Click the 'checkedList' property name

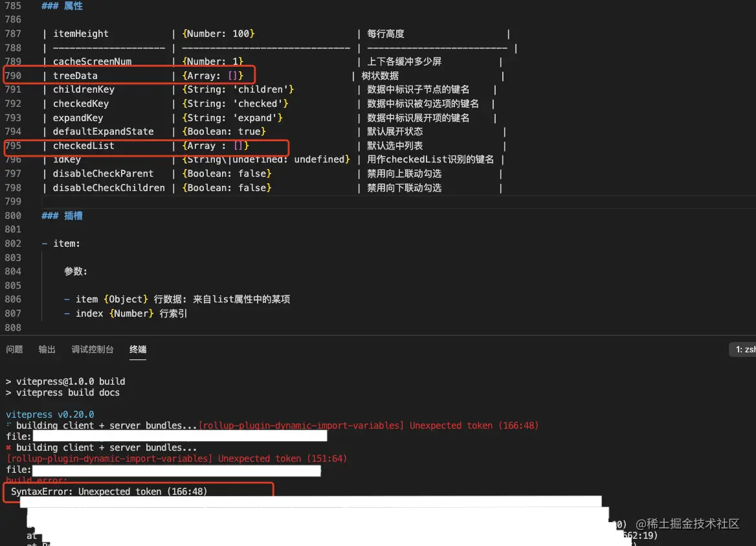pos(83,146)
